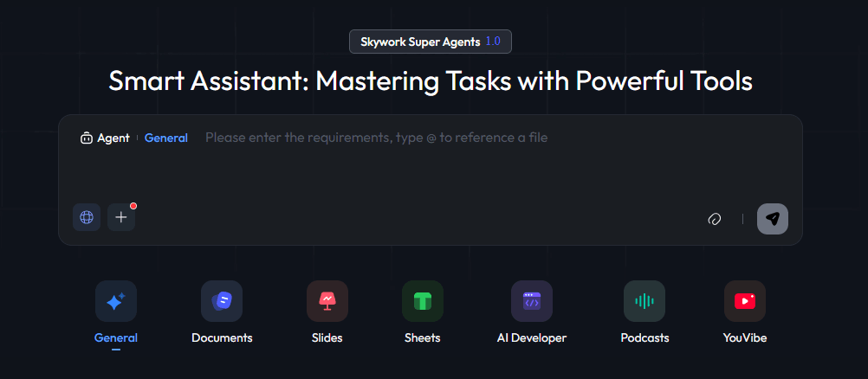
Task: Open the Slides presentation icon
Action: point(327,301)
